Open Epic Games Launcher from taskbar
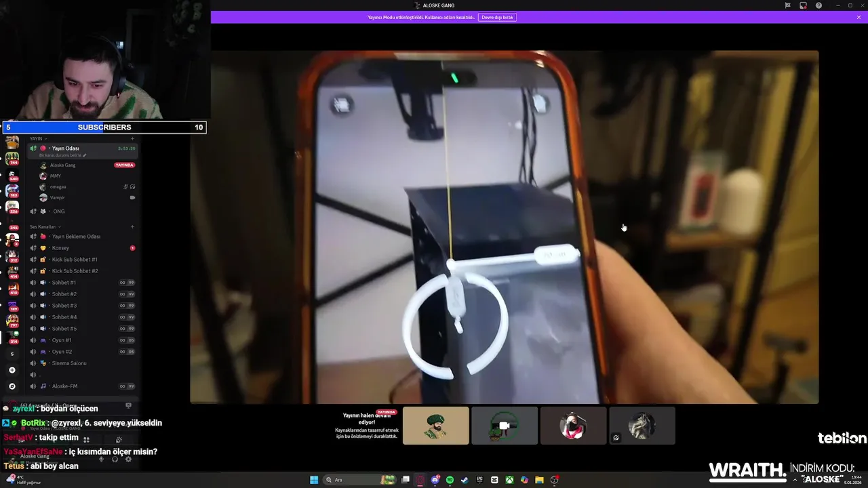This screenshot has width=868, height=488. tap(479, 480)
